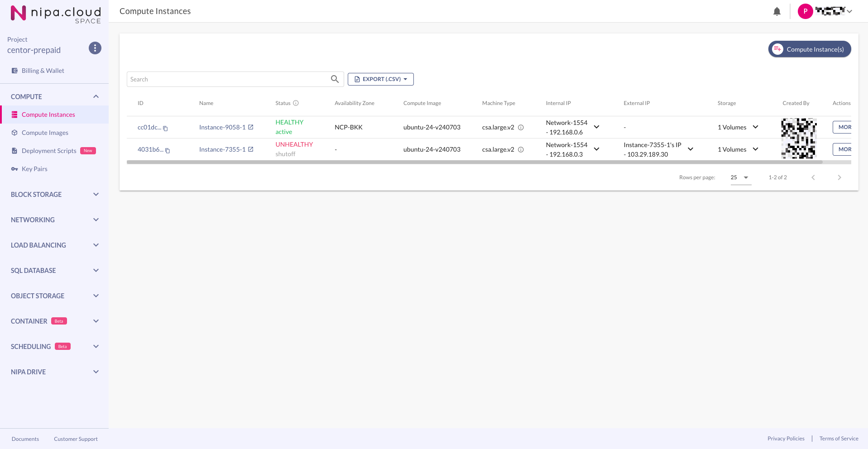
Task: Click MORE button for Instance-7355-1
Action: [x=842, y=149]
